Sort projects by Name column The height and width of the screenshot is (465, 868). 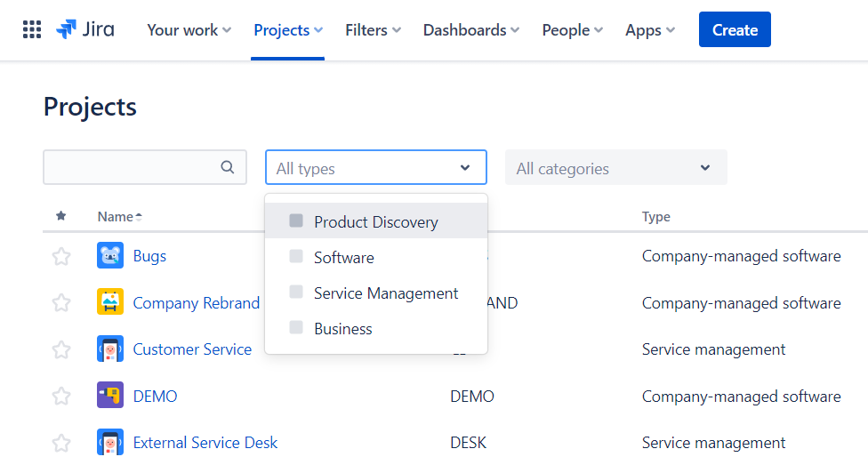[x=119, y=216]
